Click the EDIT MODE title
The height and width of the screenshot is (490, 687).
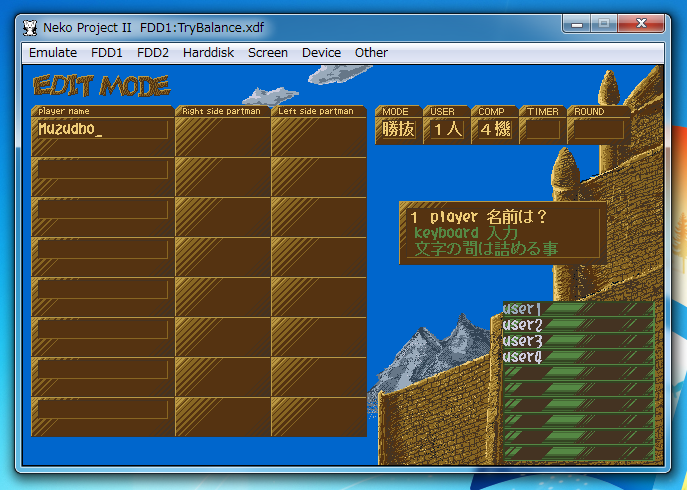tap(102, 86)
